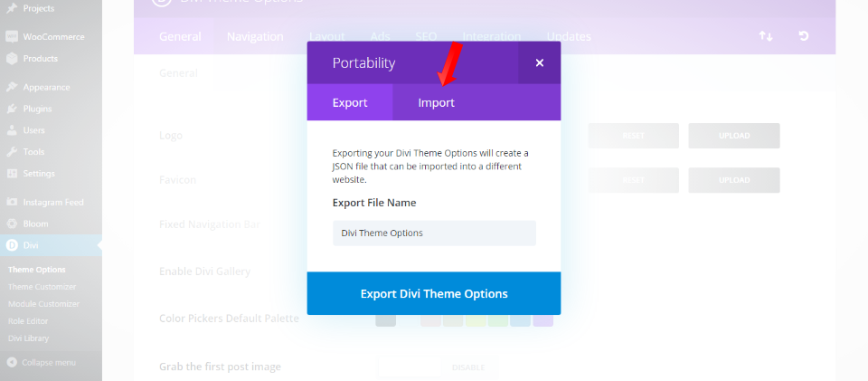Close the Portability dialog
Screen dimensions: 868x381
point(540,62)
